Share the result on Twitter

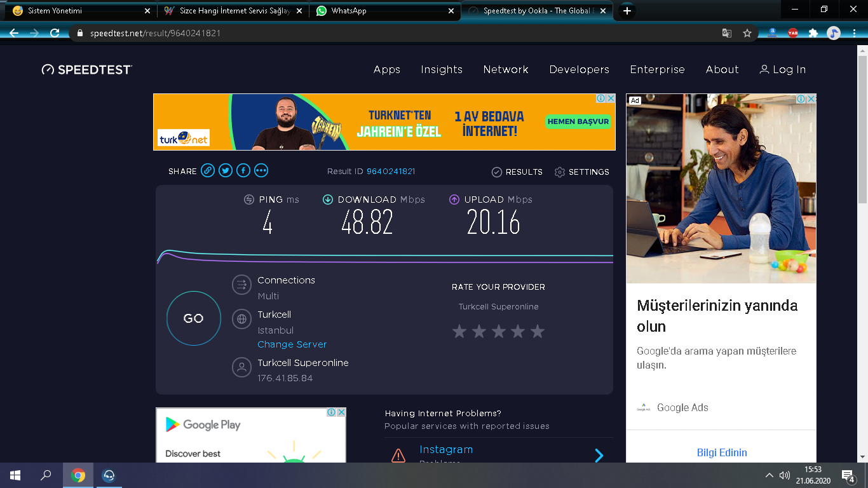pos(226,170)
